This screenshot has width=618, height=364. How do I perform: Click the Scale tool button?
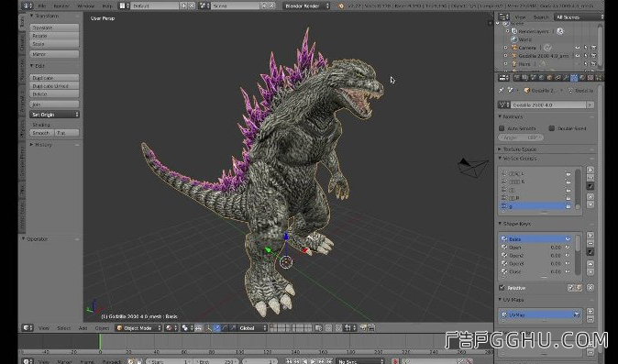(x=54, y=44)
